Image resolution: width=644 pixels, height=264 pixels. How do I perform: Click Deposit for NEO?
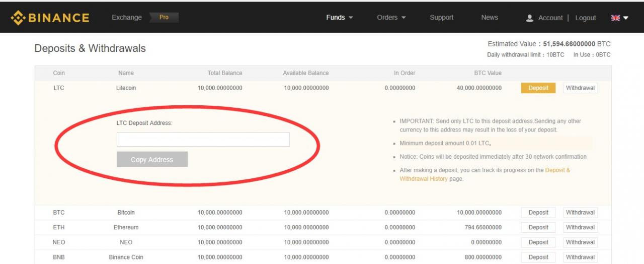[538, 242]
